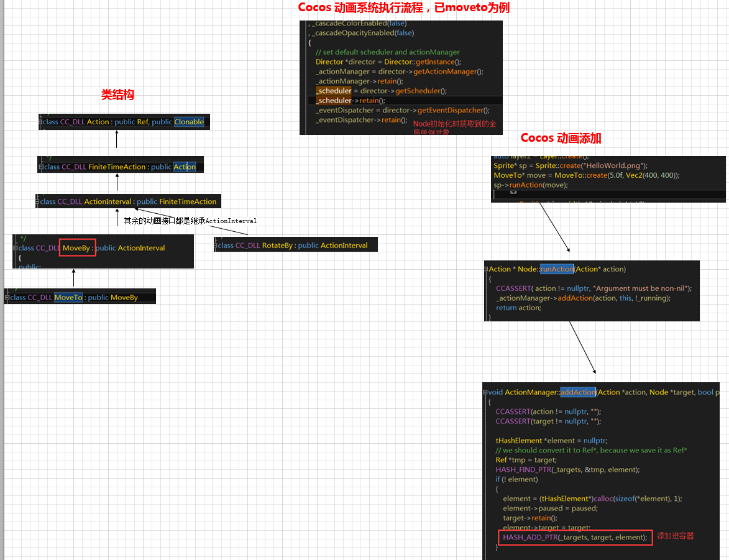Image resolution: width=729 pixels, height=560 pixels.
Task: Select the 'FiniteTimeAction : public Action' code image
Action: point(121,164)
